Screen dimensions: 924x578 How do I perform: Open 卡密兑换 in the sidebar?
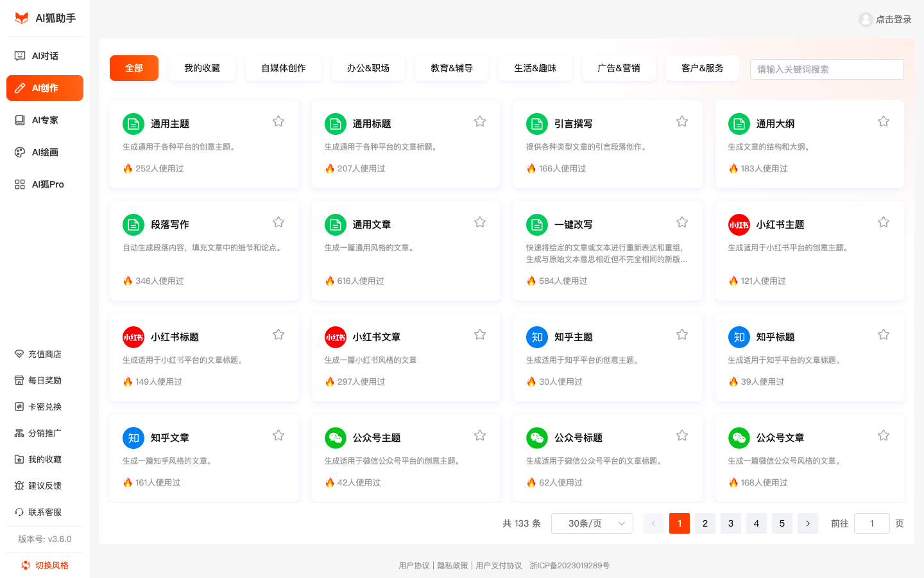(x=45, y=407)
